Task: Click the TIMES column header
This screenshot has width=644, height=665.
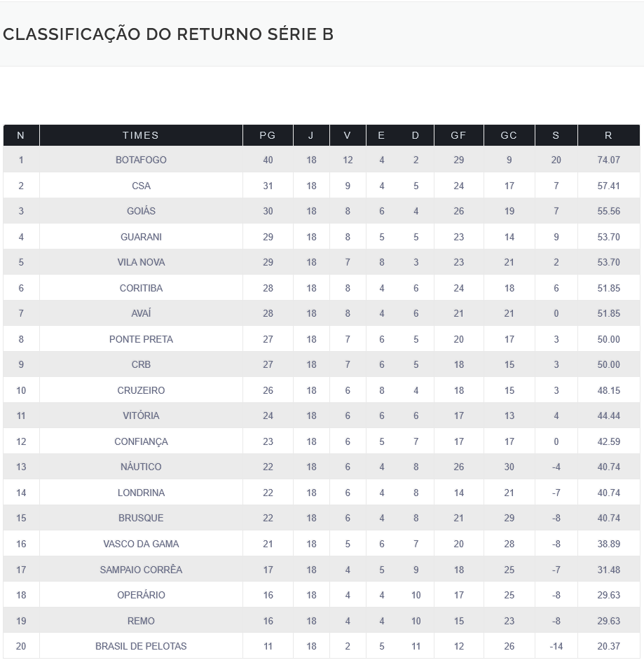Action: click(x=141, y=135)
